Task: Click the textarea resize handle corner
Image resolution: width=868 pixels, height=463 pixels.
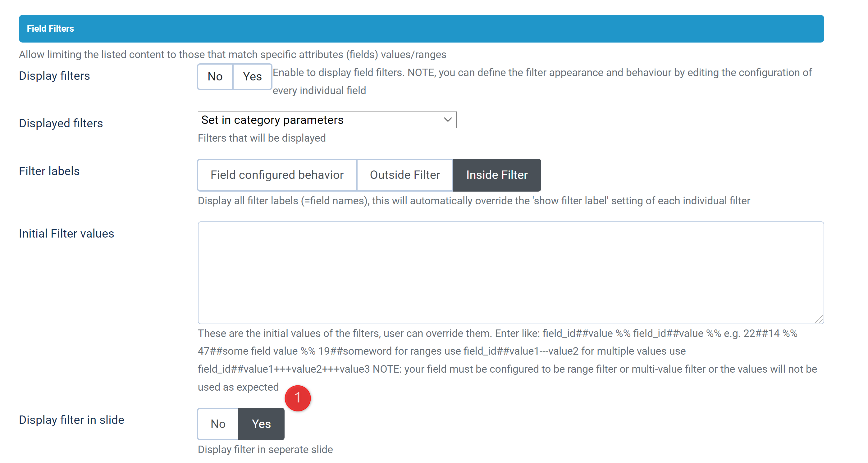Action: click(x=819, y=319)
